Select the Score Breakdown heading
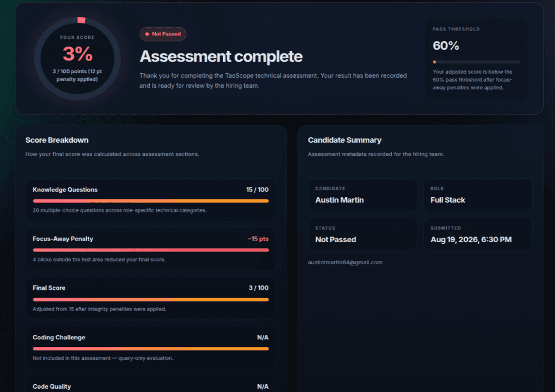This screenshot has height=392, width=555. pyautogui.click(x=57, y=140)
